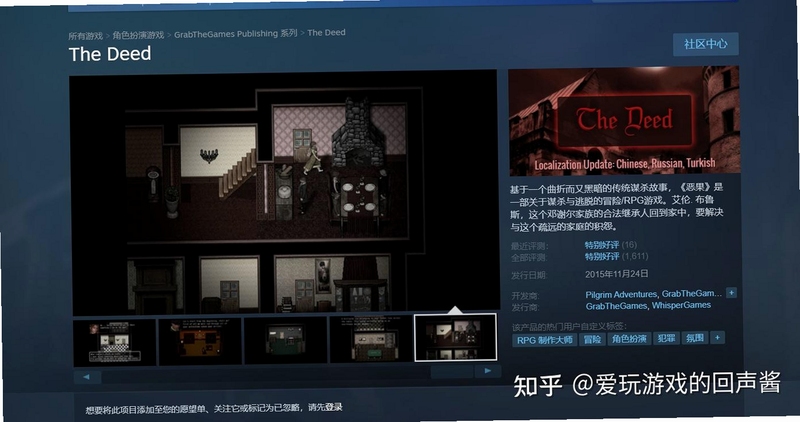Select the 氛围 tag
This screenshot has width=800, height=422.
(x=695, y=337)
